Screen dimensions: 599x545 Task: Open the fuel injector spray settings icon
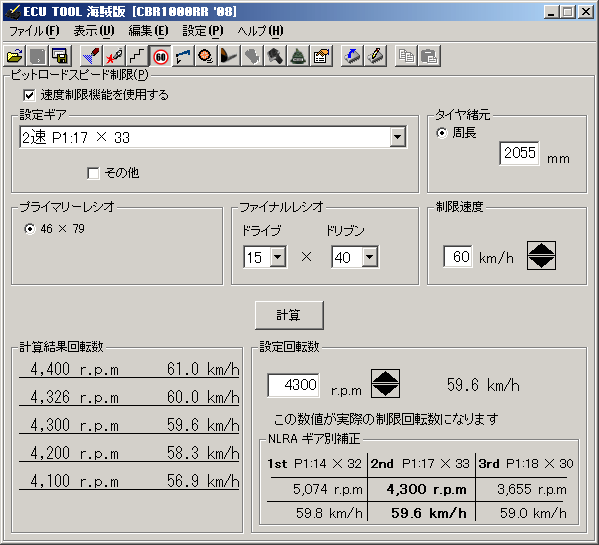pyautogui.click(x=91, y=56)
